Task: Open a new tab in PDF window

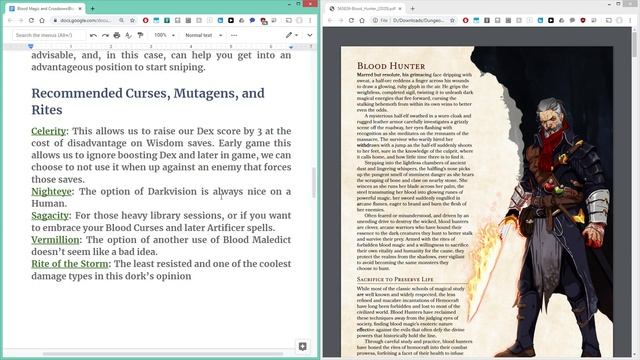Action: pyautogui.click(x=413, y=8)
